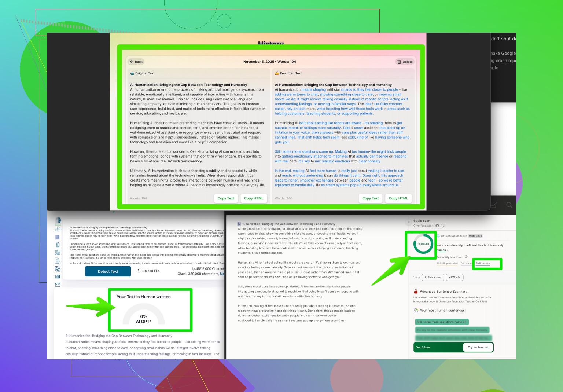Select the 80% Human breakdown tab
The image size is (563, 392).
(x=483, y=263)
